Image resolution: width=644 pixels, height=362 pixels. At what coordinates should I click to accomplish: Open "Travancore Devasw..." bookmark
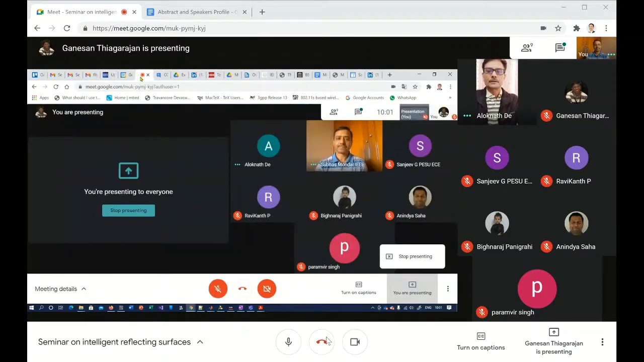click(168, 98)
